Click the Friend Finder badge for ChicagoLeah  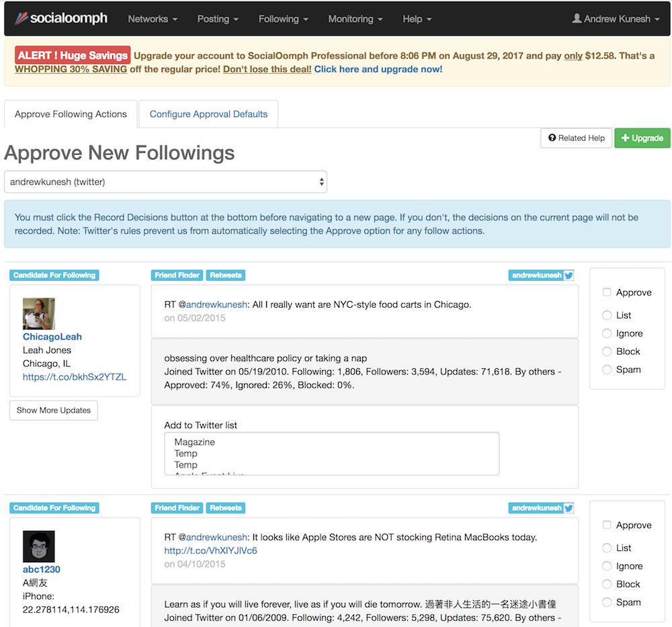(177, 275)
